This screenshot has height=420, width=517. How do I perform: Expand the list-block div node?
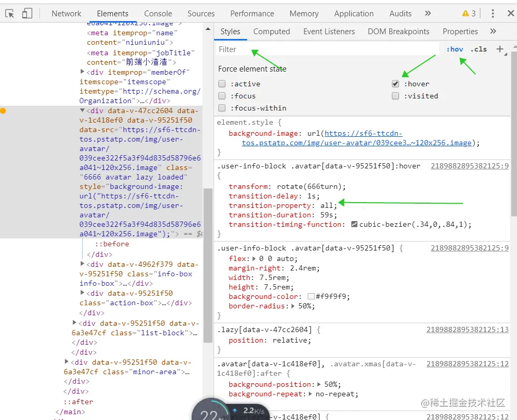coord(75,323)
